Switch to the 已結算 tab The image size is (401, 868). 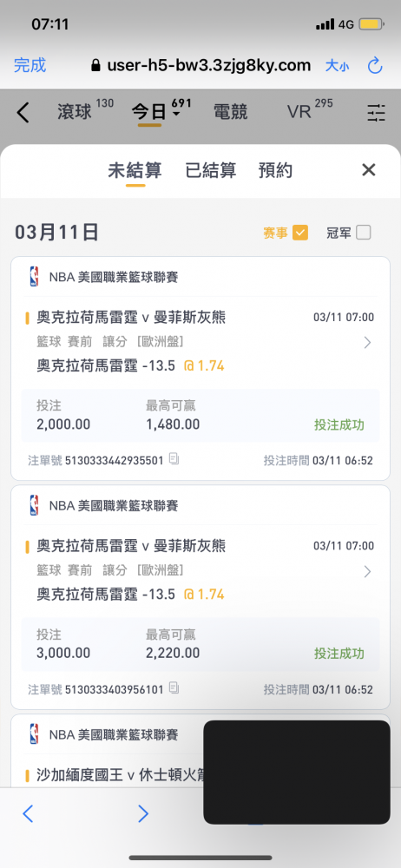[210, 170]
